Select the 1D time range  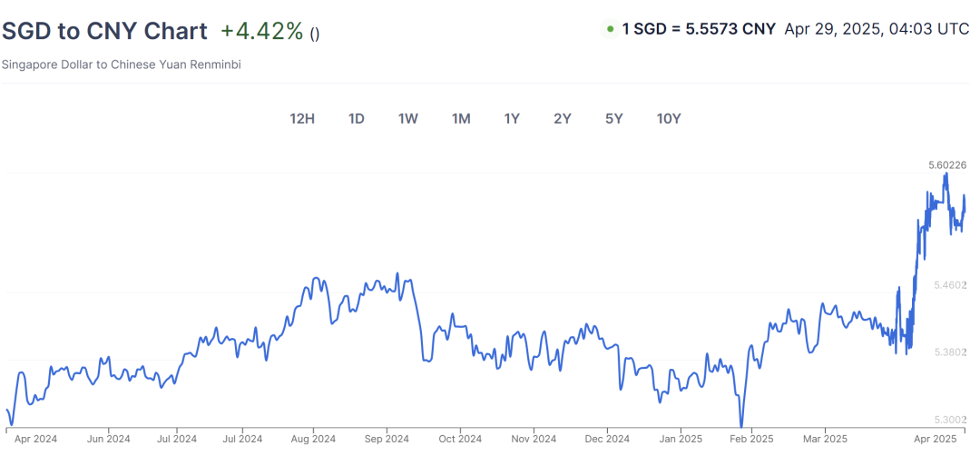click(357, 119)
